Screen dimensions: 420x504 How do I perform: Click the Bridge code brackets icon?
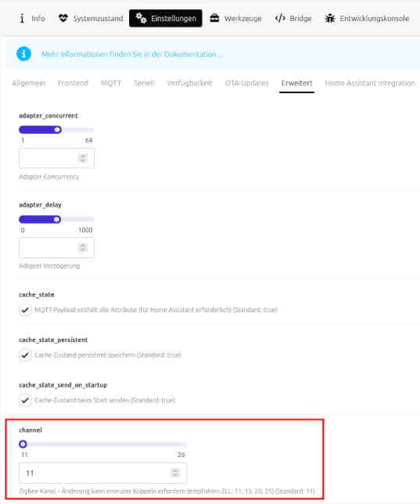280,18
